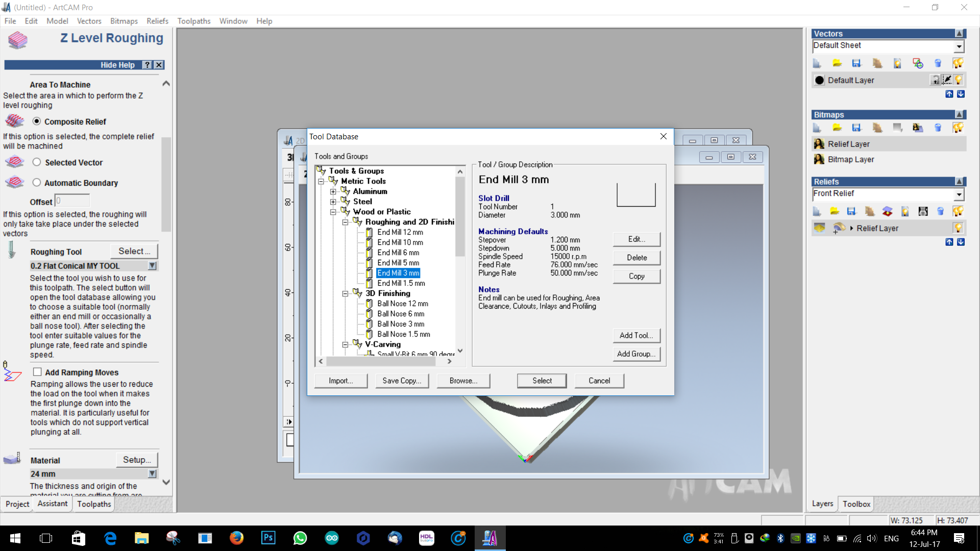Click the Add Tool... button
Screen dimensions: 980x551
636,335
